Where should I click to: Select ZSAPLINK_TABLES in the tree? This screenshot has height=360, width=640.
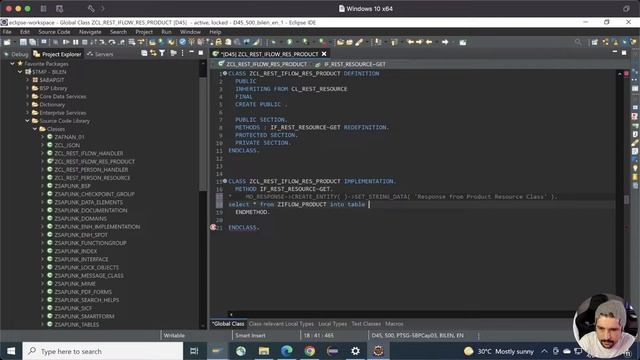77,324
